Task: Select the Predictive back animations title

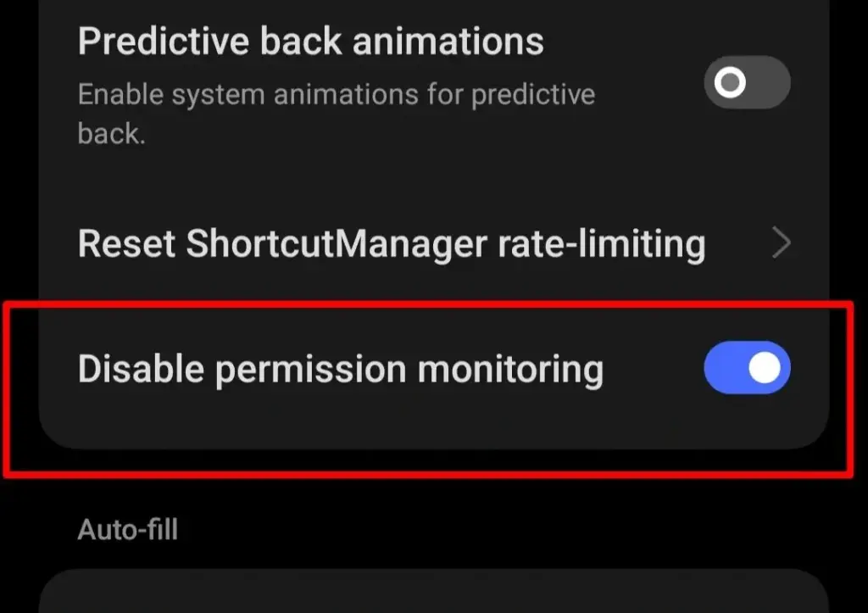Action: coord(310,41)
